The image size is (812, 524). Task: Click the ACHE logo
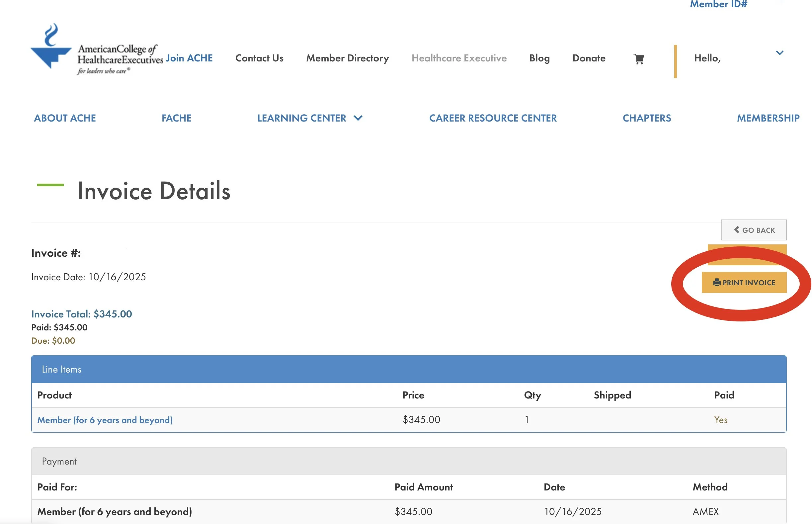(x=97, y=49)
